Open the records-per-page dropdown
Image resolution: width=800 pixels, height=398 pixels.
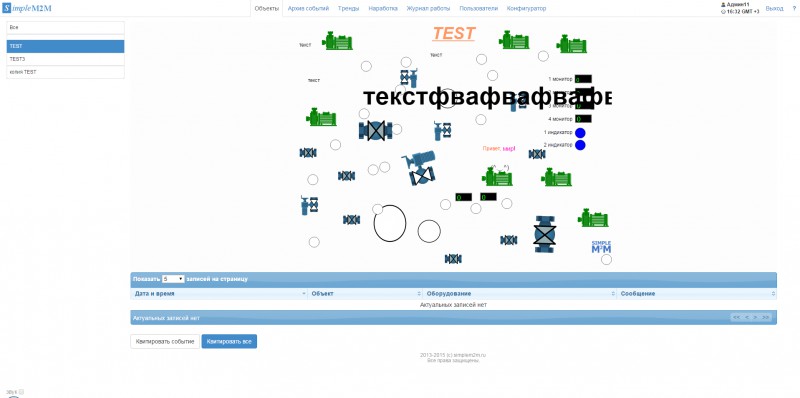click(173, 279)
